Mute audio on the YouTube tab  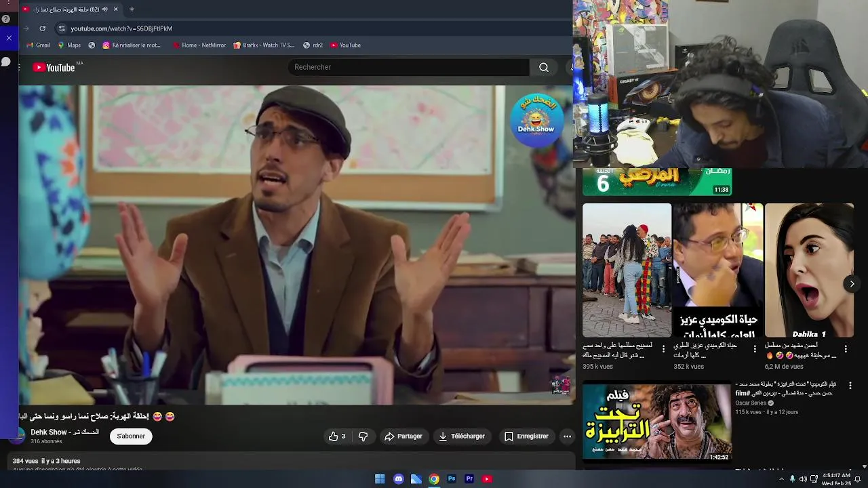click(104, 9)
